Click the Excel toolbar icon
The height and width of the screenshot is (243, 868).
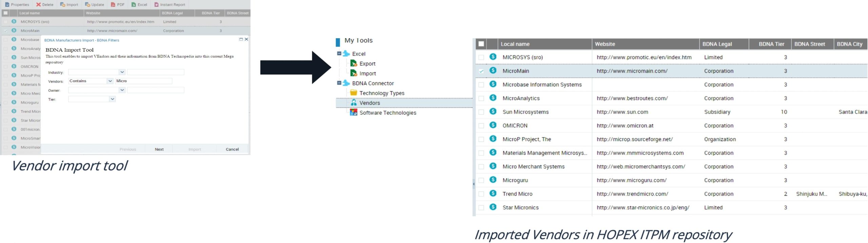click(134, 4)
